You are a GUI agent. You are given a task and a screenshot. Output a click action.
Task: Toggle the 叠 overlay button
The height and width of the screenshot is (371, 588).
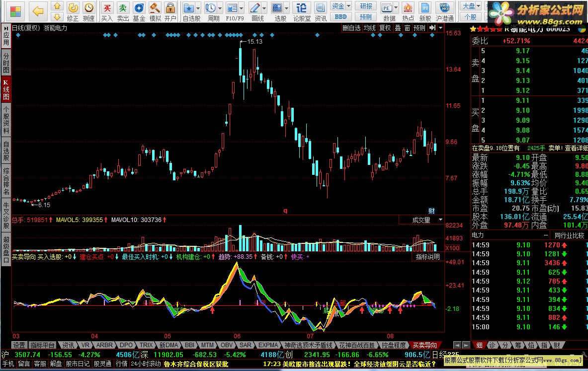398,28
